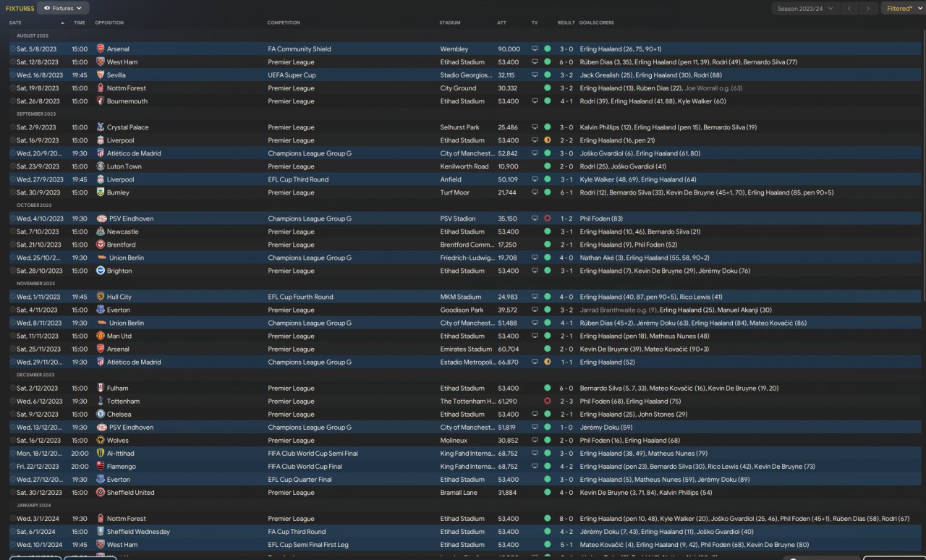Click the TIME column header
The width and height of the screenshot is (926, 560).
coord(79,22)
